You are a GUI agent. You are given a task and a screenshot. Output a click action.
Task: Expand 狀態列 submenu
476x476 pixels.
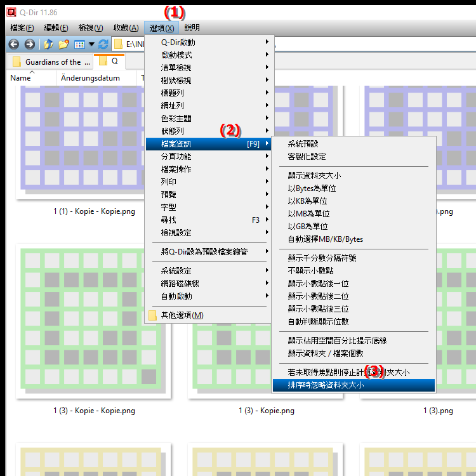click(x=209, y=131)
